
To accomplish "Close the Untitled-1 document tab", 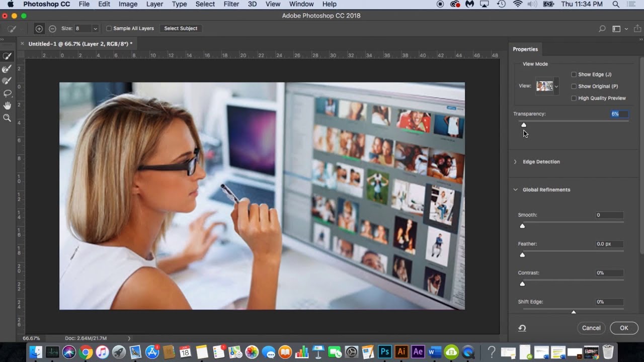I will (22, 44).
